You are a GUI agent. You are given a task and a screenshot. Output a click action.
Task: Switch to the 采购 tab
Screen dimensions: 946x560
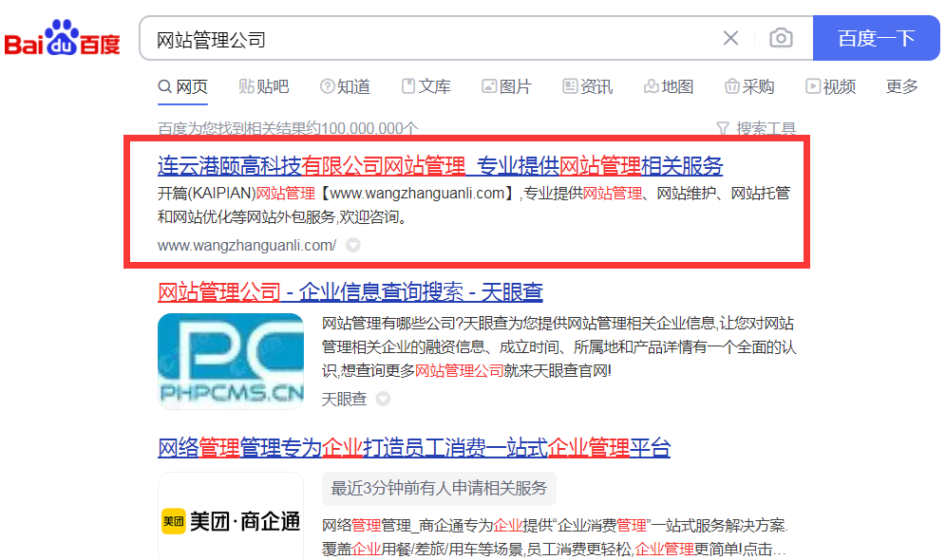pos(749,86)
